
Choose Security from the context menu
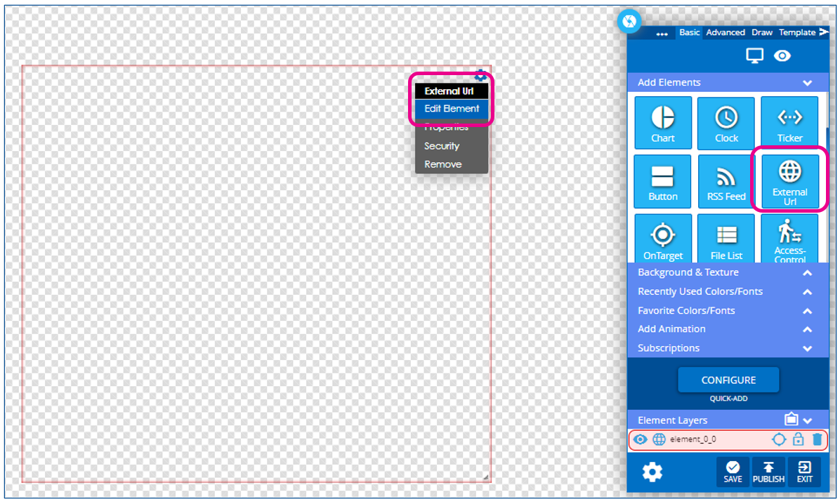(441, 146)
